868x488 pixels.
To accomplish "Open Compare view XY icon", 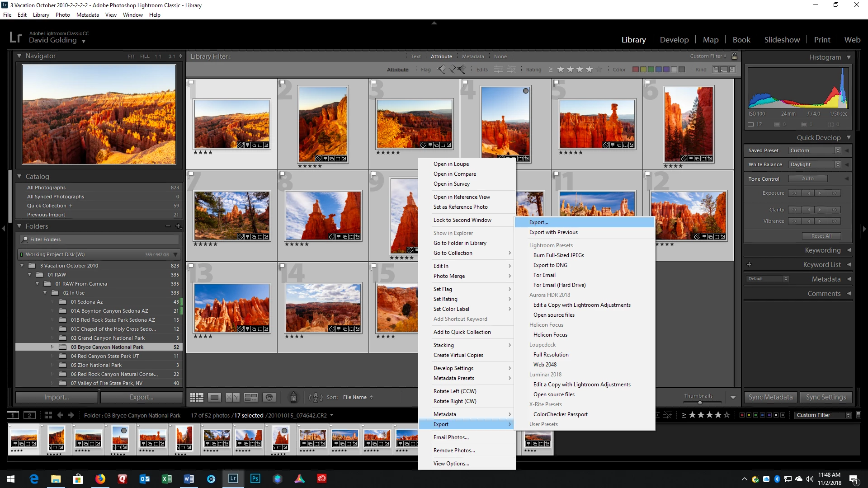I will [x=232, y=398].
